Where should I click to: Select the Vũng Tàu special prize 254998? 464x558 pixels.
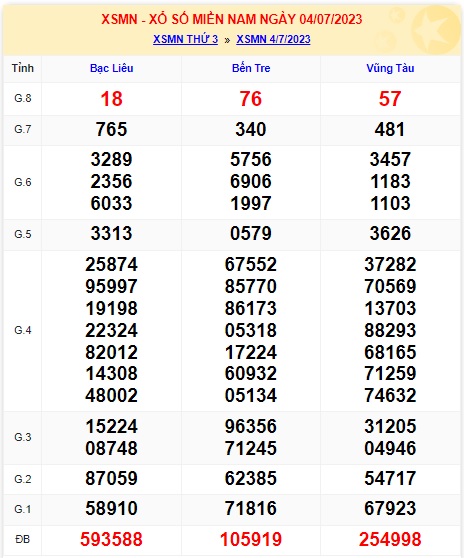point(390,539)
